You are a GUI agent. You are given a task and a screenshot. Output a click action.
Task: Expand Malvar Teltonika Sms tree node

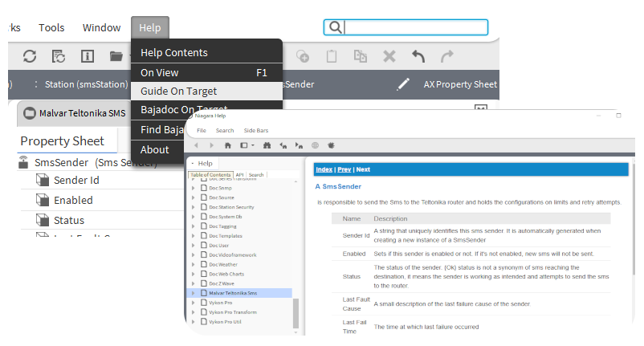(194, 293)
